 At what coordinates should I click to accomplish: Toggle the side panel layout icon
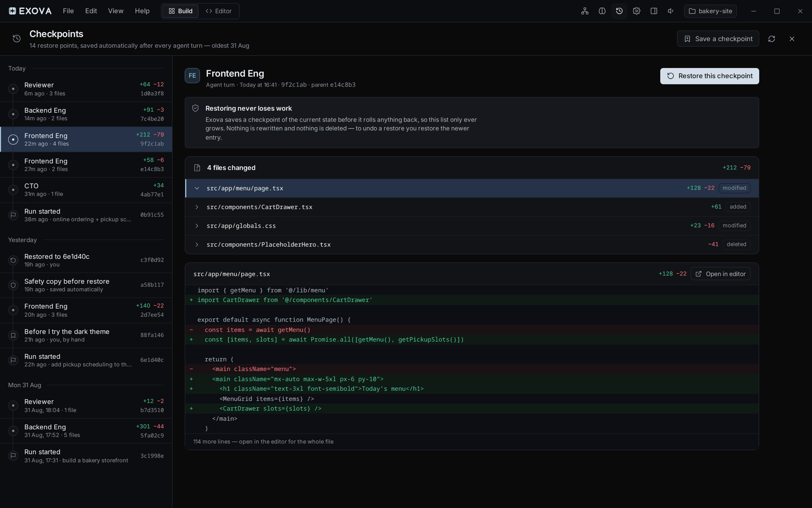tap(654, 11)
